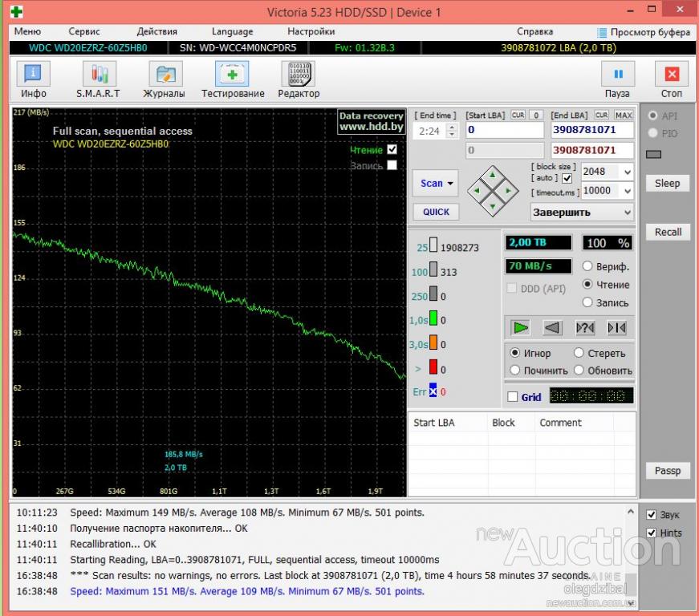Screen dimensions: 699x616
Task: Decrease End time with stepper down arrow
Action: pyautogui.click(x=452, y=134)
